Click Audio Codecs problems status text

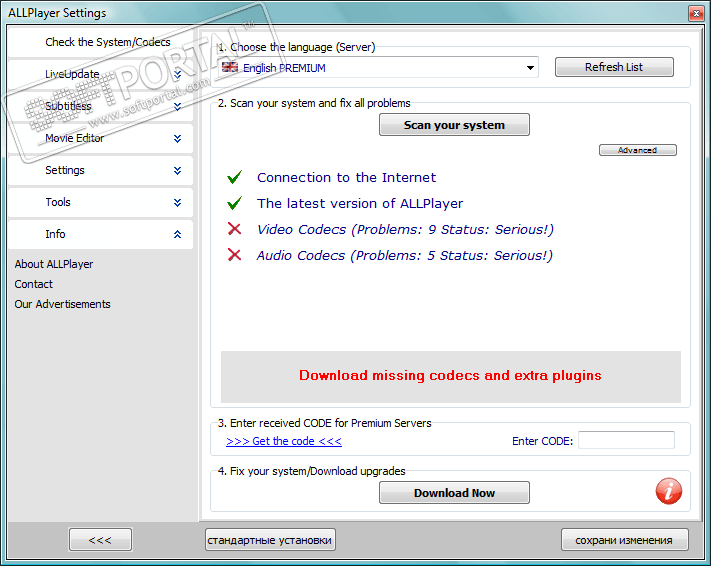[404, 255]
